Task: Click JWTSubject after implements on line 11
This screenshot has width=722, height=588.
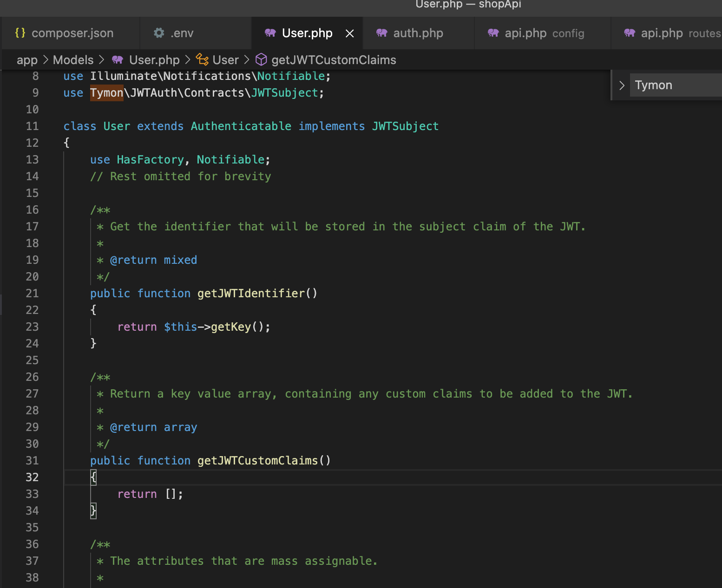Action: [405, 126]
